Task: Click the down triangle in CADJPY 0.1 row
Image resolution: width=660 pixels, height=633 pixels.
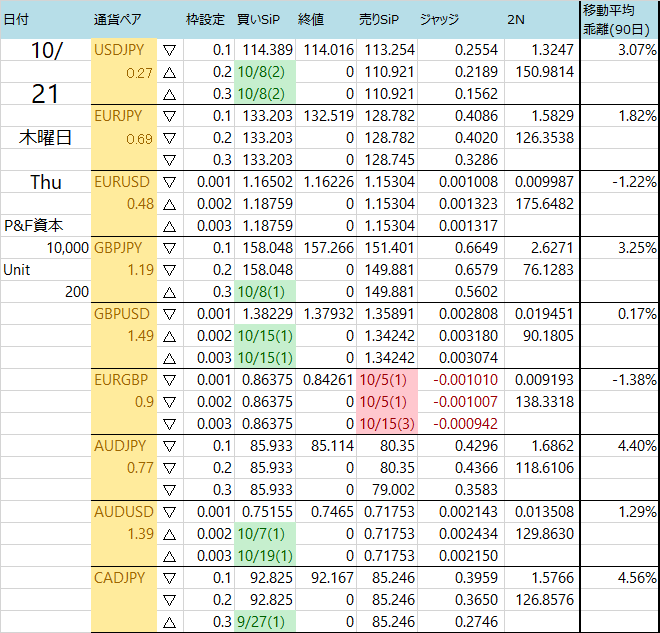Action: coord(170,578)
